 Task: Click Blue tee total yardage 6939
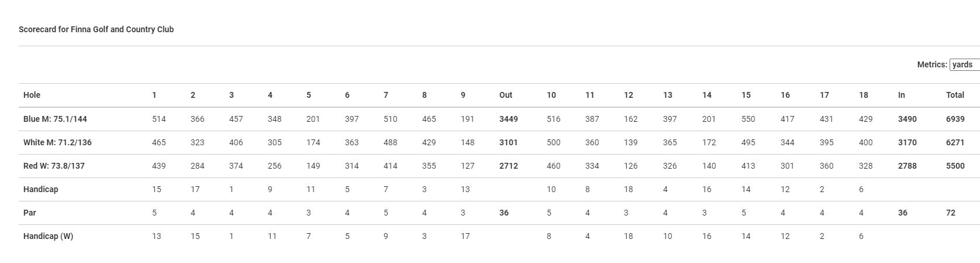(x=955, y=119)
